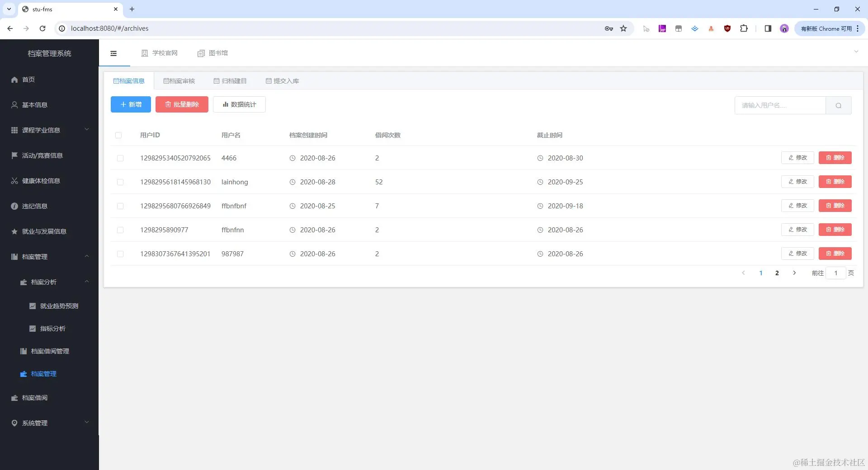Check the row for user ffbnfnn
Viewport: 868px width, 470px height.
[x=120, y=230]
